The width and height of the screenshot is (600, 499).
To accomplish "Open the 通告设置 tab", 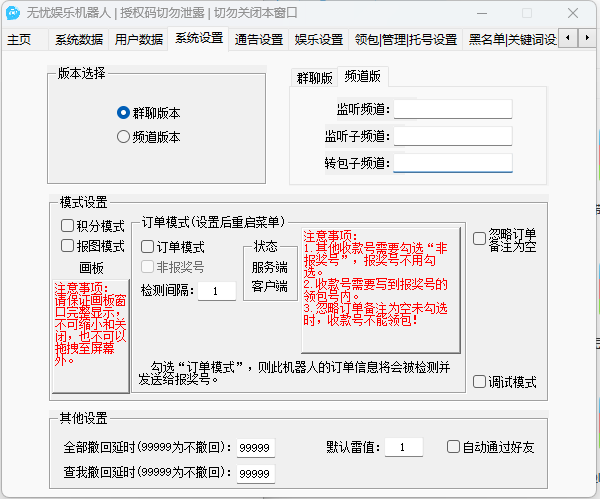I will pyautogui.click(x=259, y=40).
